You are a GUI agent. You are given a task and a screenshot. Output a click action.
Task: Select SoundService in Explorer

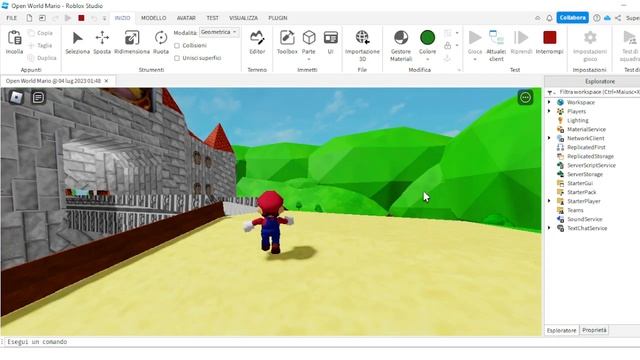pos(584,219)
